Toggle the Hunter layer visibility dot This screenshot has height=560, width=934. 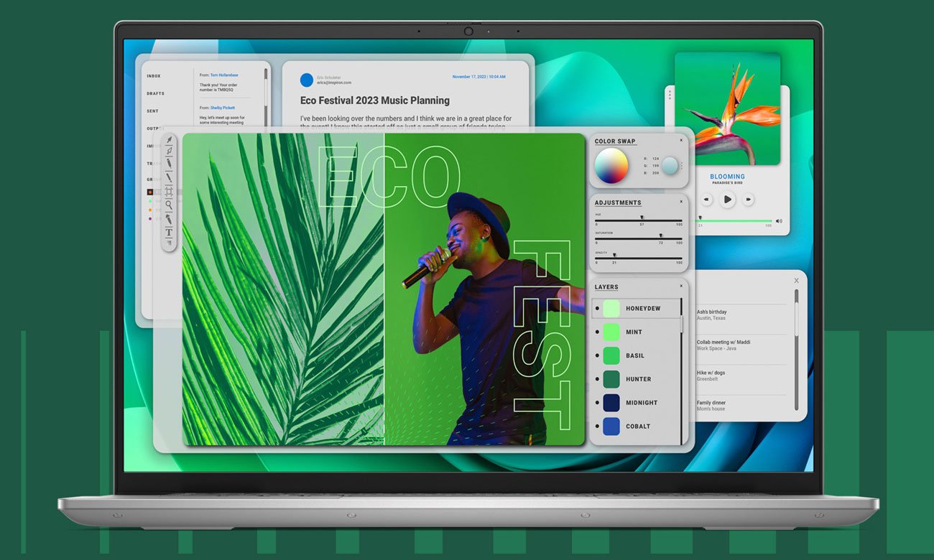pos(597,379)
